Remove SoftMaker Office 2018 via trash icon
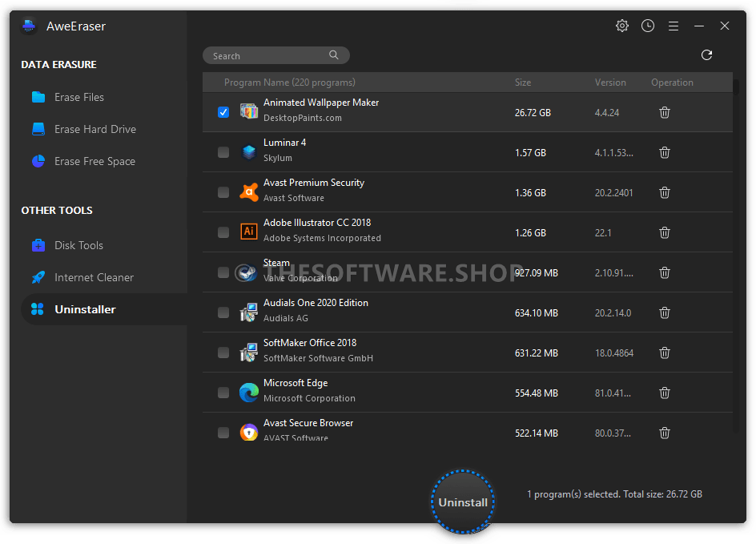Image resolution: width=756 pixels, height=544 pixels. pos(665,353)
